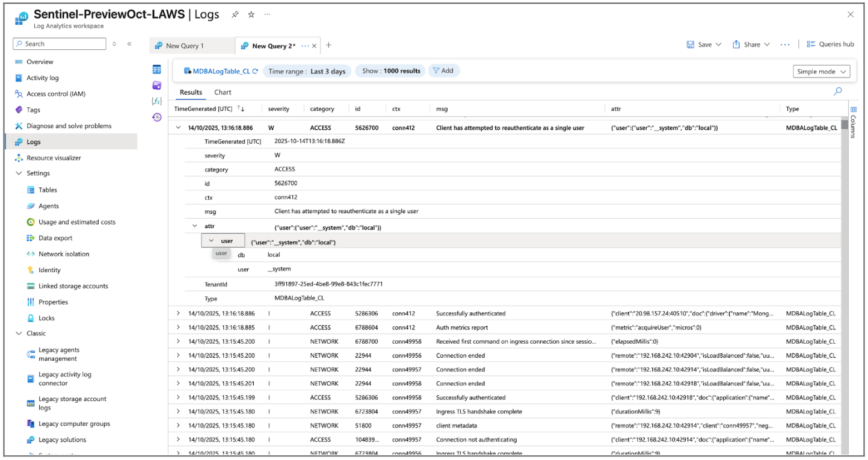The width and height of the screenshot is (868, 460).
Task: Collapse the resource menu sidebar
Action: pos(131,43)
